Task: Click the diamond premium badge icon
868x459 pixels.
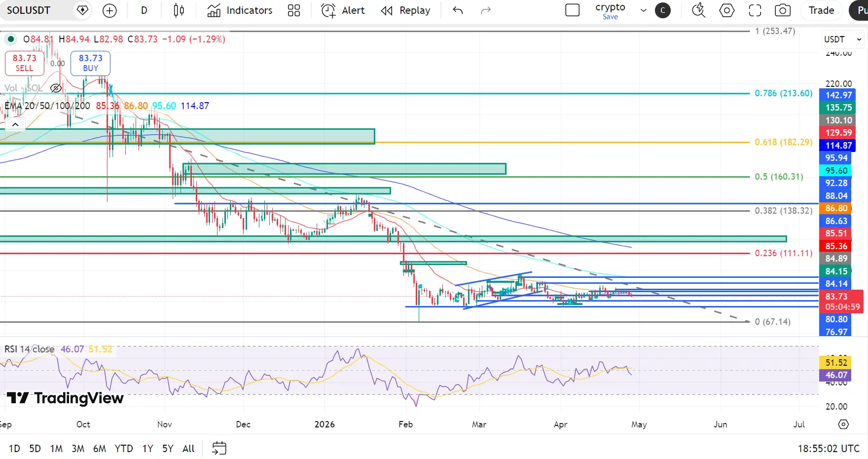Action: [x=83, y=10]
